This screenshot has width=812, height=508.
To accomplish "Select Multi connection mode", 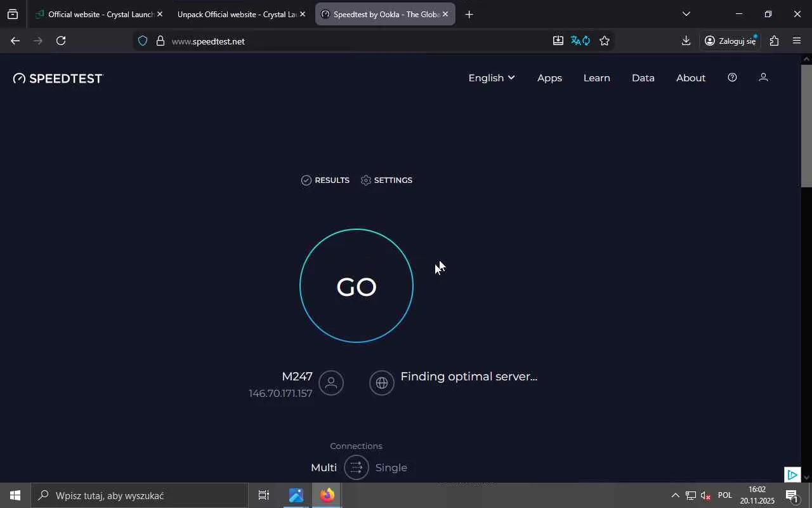I will [x=324, y=468].
